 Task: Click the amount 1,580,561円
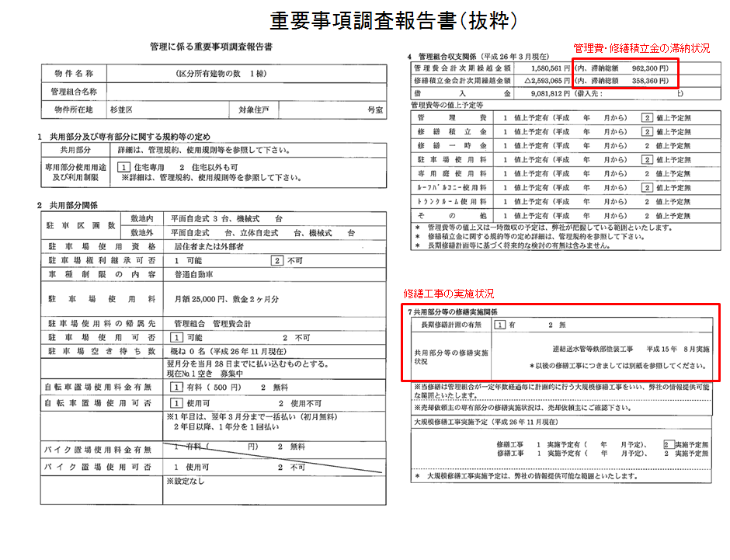551,68
